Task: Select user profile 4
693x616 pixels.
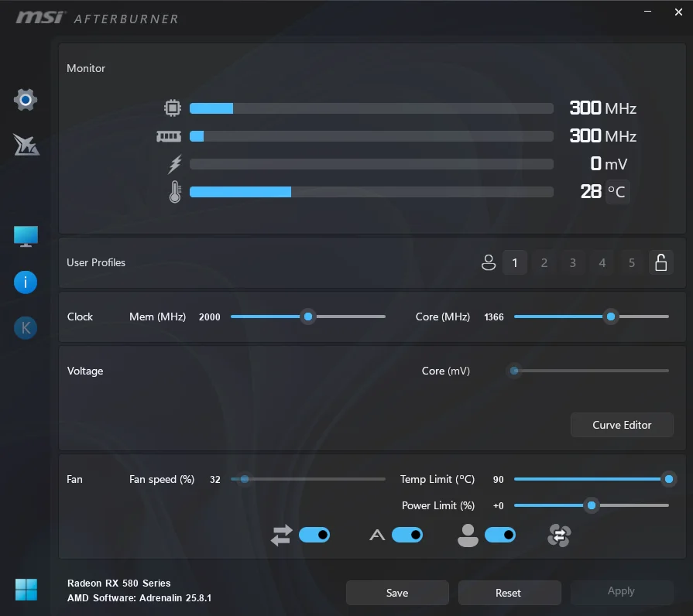Action: [x=602, y=263]
